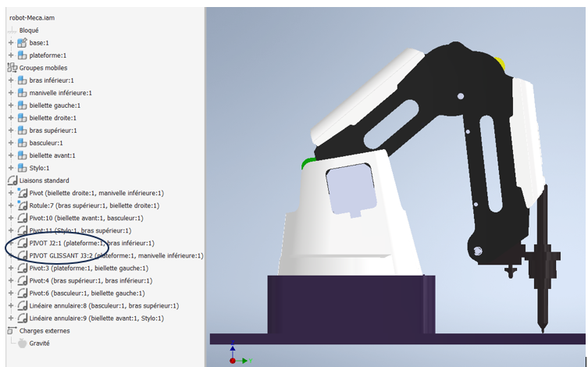Expand the manivelle inférieure:1 node

tap(11, 93)
